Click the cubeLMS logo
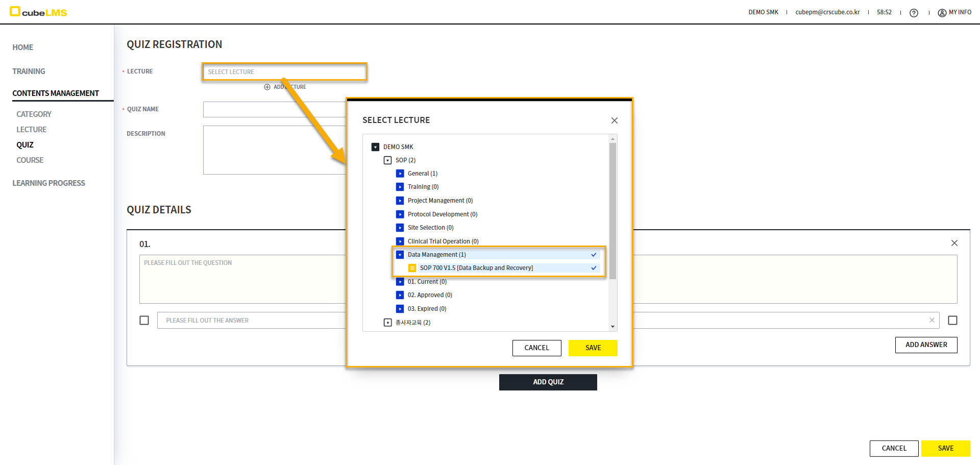The height and width of the screenshot is (465, 980). (39, 12)
